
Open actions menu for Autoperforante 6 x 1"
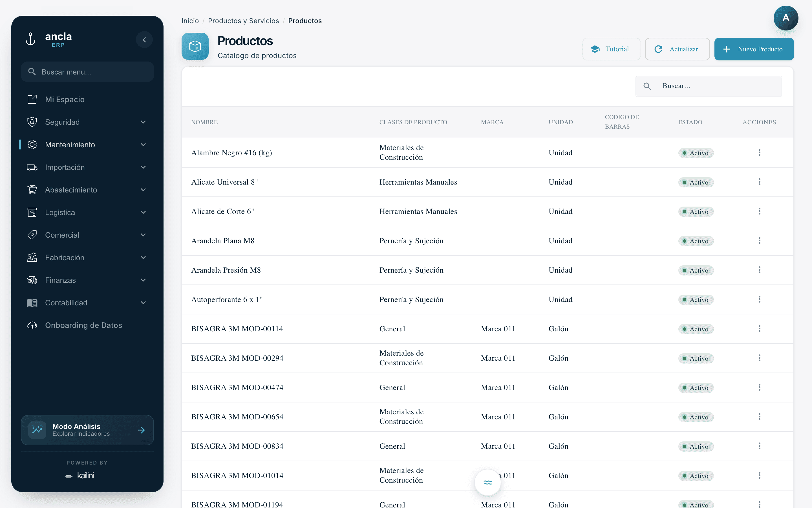[x=759, y=299]
